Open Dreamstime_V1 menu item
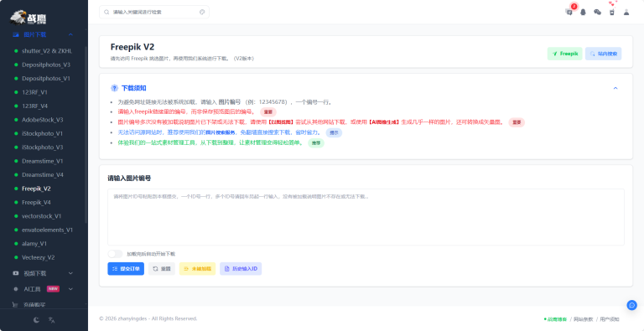The width and height of the screenshot is (644, 331). pos(44,161)
